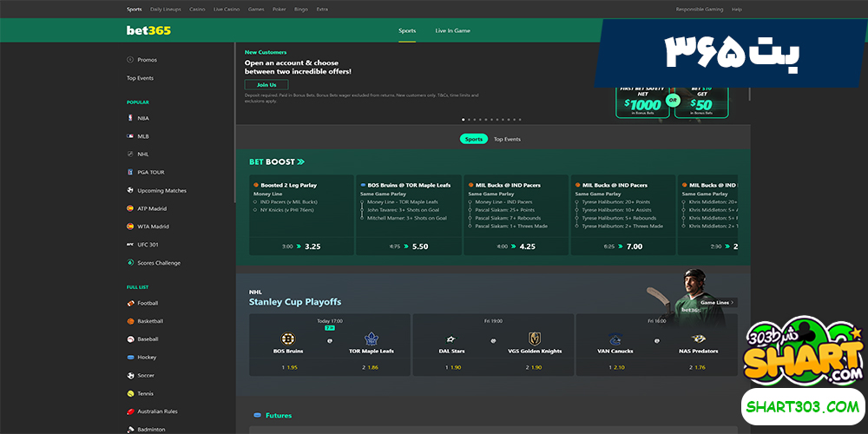Select the MLB league icon
The width and height of the screenshot is (868, 434).
pos(130,136)
